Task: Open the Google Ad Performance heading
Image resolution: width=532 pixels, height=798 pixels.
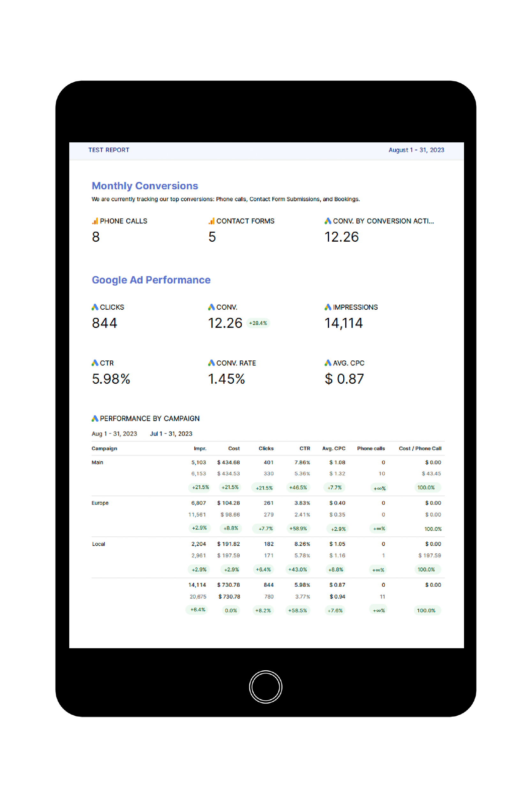Action: 151,280
